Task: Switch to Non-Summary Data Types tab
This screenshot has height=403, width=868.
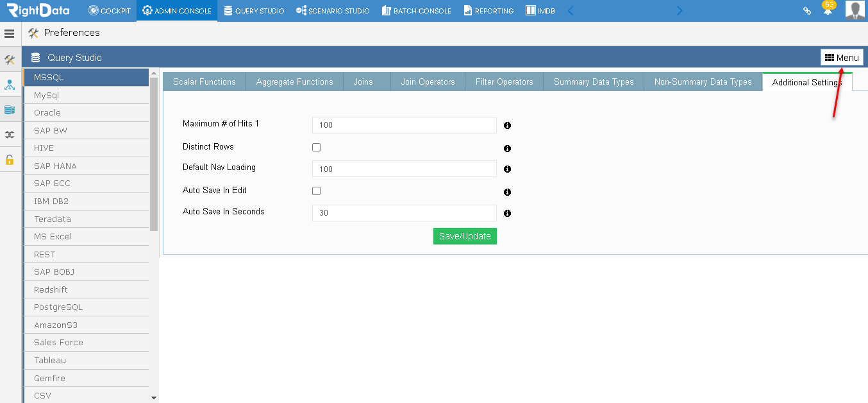Action: (x=703, y=81)
